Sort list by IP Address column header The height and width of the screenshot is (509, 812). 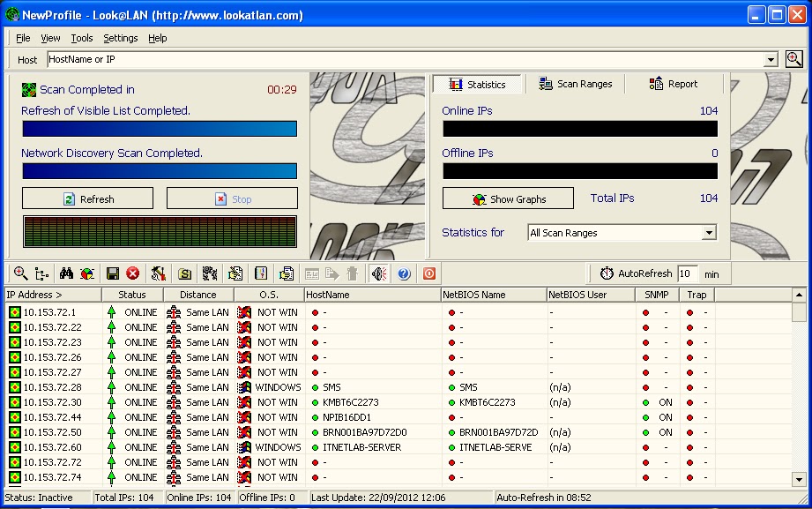coord(52,295)
